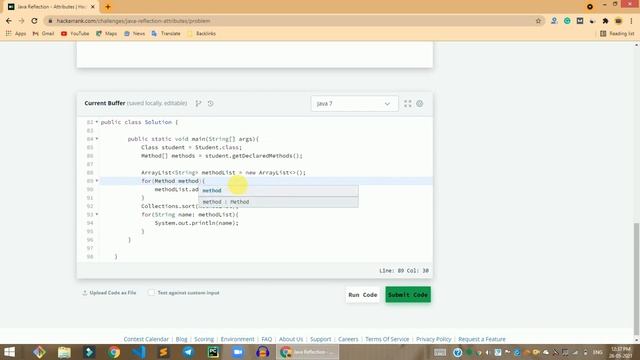Open PyCharm from the taskbar

click(x=213, y=352)
